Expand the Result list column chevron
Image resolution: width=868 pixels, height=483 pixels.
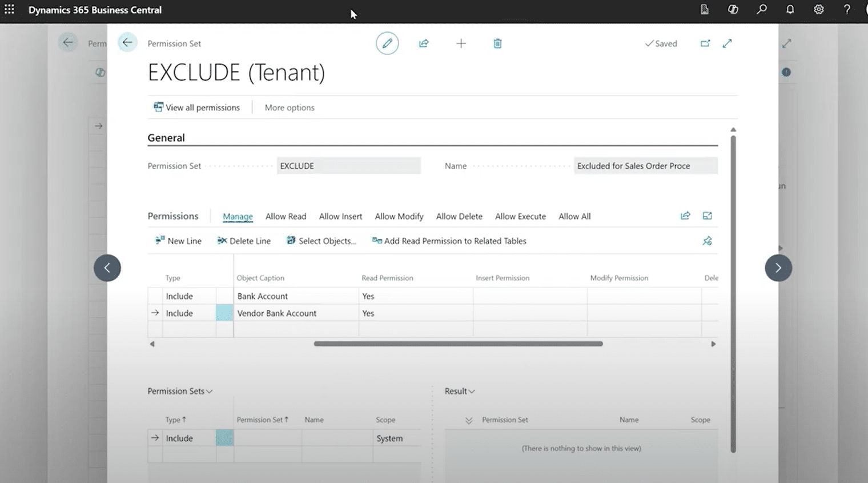click(x=469, y=420)
